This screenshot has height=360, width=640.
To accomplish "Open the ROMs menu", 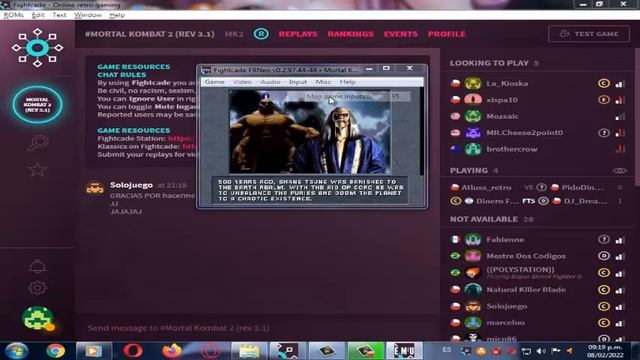I will point(13,15).
